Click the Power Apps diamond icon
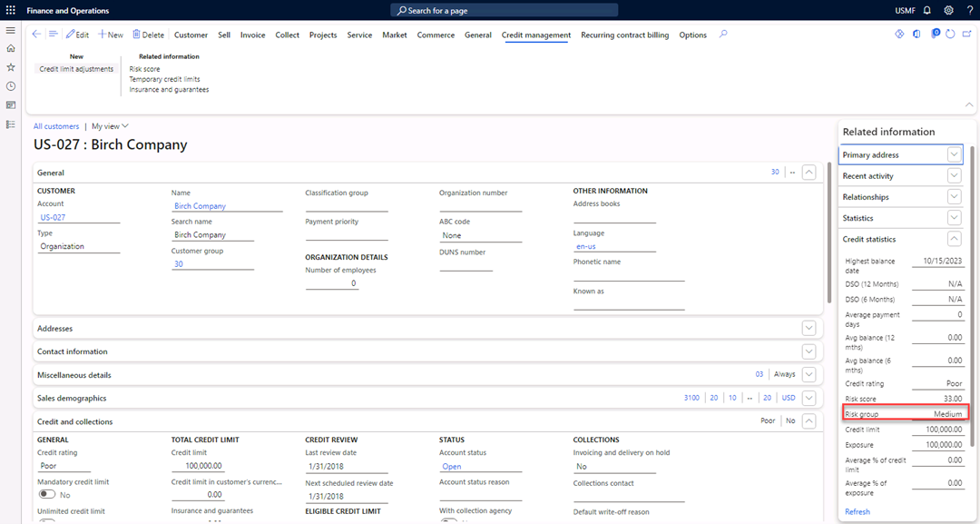Image resolution: width=980 pixels, height=524 pixels. (899, 35)
